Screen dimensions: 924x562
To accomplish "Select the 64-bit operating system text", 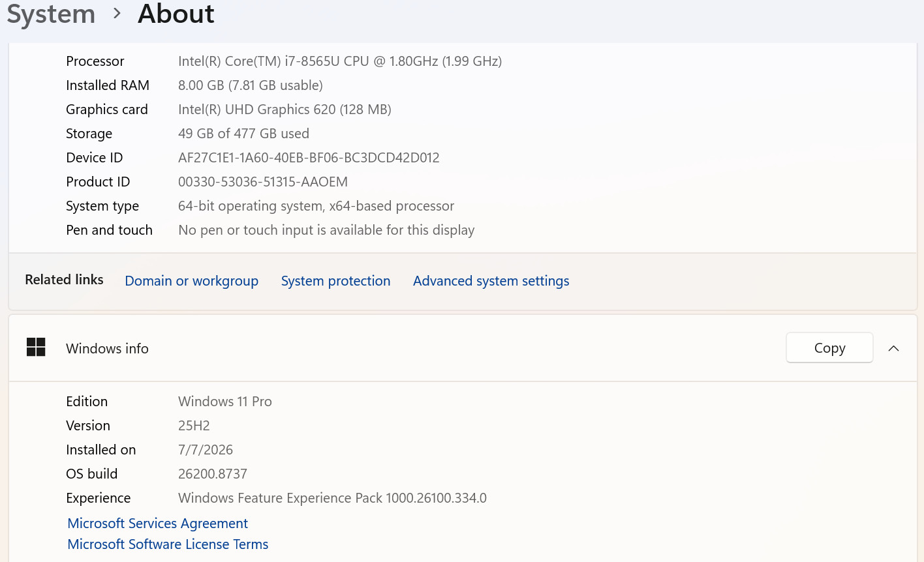I will click(316, 206).
